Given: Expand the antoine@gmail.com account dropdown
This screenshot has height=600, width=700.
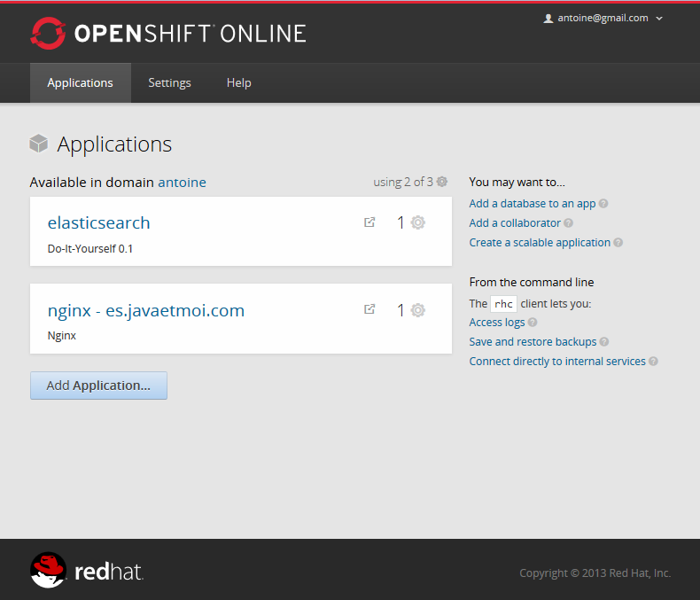Looking at the screenshot, I should pos(603,18).
